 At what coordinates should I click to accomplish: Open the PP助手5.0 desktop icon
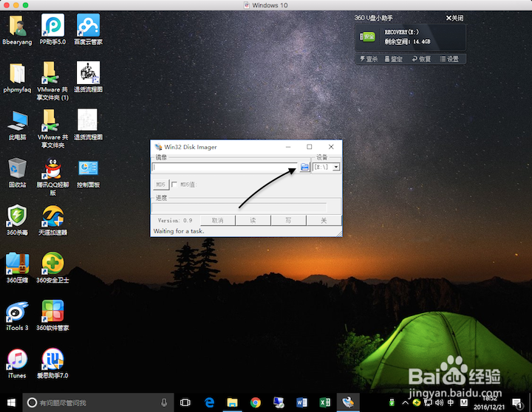point(52,30)
